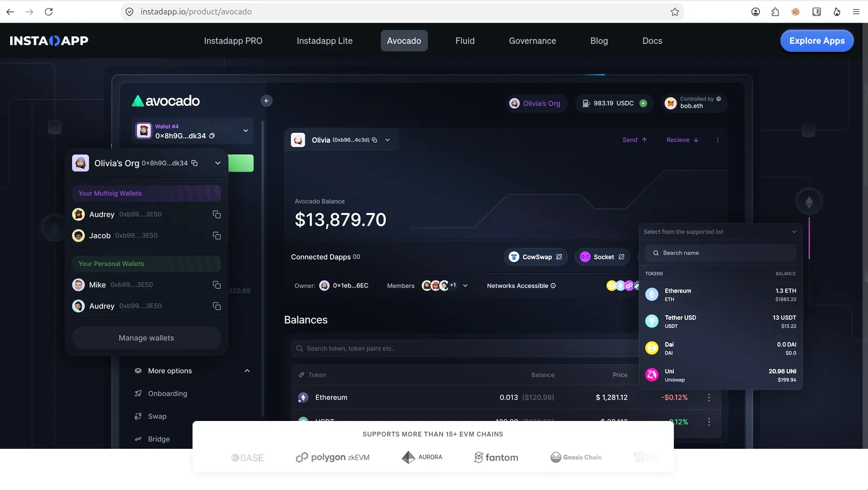The height and width of the screenshot is (490, 868).
Task: Expand the Members list chevron
Action: click(x=465, y=286)
